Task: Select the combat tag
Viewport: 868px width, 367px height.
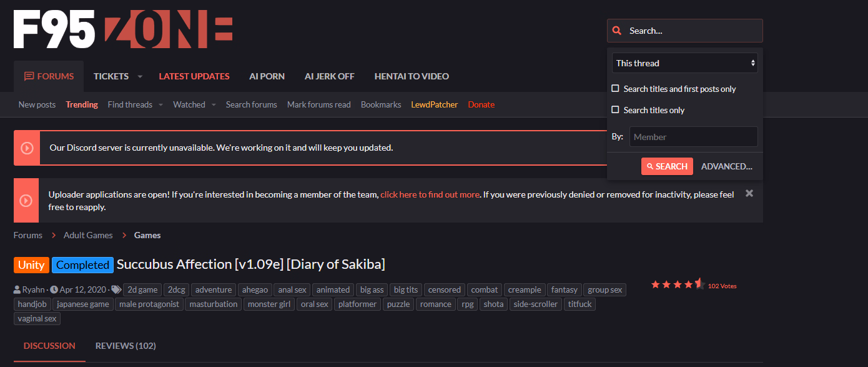Action: [x=485, y=289]
